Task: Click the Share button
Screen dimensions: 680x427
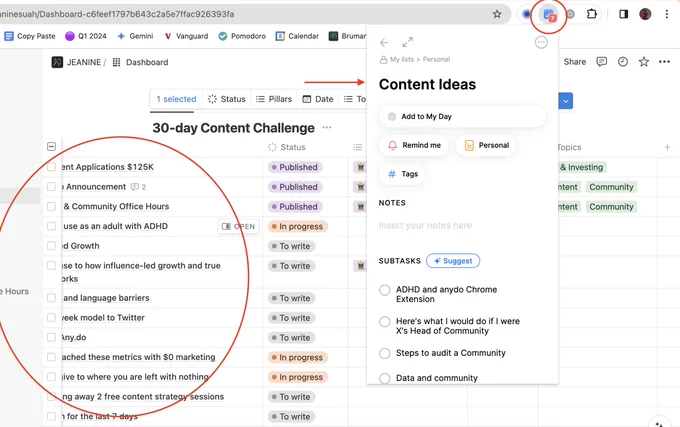Action: point(575,62)
